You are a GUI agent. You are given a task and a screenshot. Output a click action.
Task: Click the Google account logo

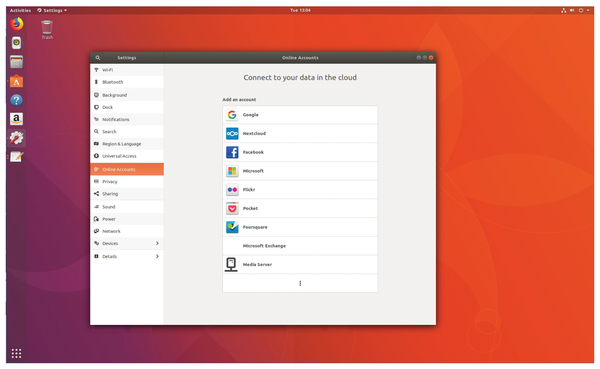click(232, 115)
